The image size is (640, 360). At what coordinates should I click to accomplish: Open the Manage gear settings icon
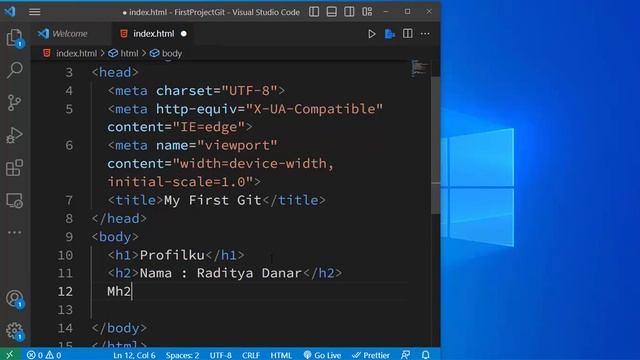(15, 331)
